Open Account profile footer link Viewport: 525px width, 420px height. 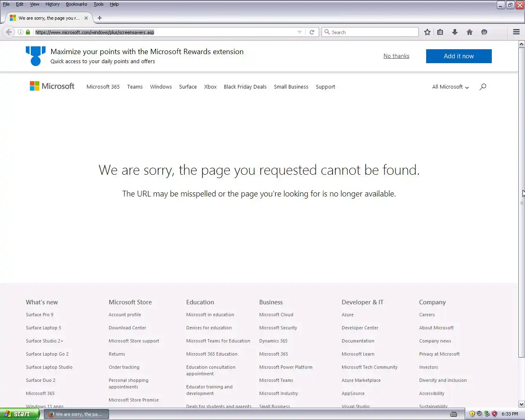125,315
